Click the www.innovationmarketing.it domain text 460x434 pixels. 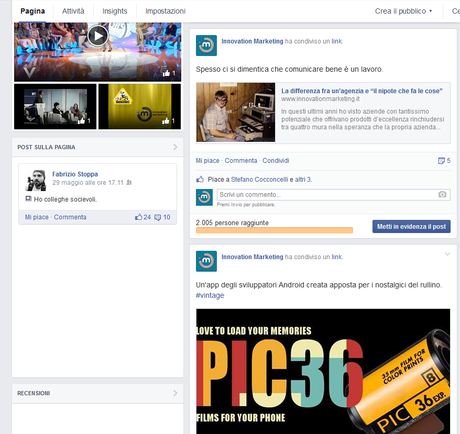320,99
